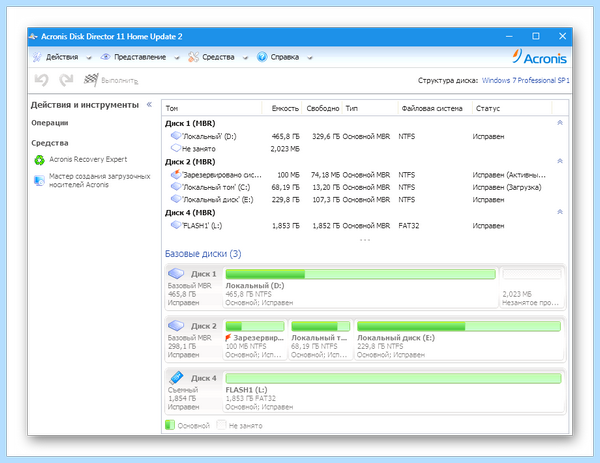This screenshot has width=600, height=463.
Task: Select the Зарезервир... 100 МБ partition block
Action: (x=255, y=339)
